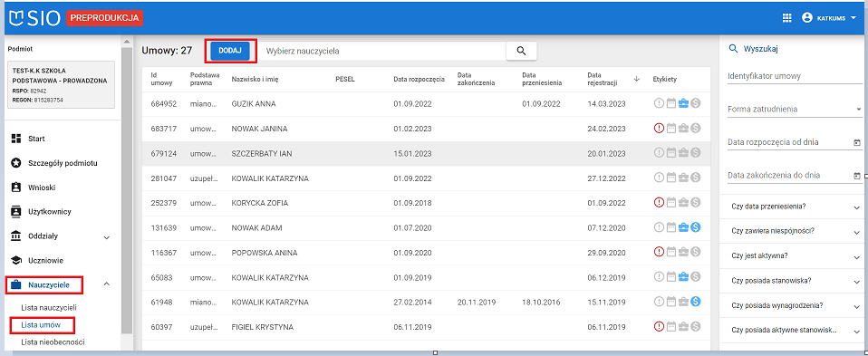The image size is (868, 356).
Task: Select row KORYCKA ZOFIA
Action: pos(426,203)
